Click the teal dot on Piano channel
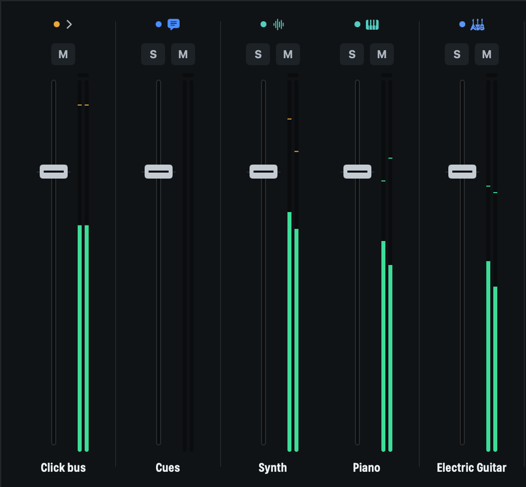This screenshot has width=526, height=487. pos(357,24)
